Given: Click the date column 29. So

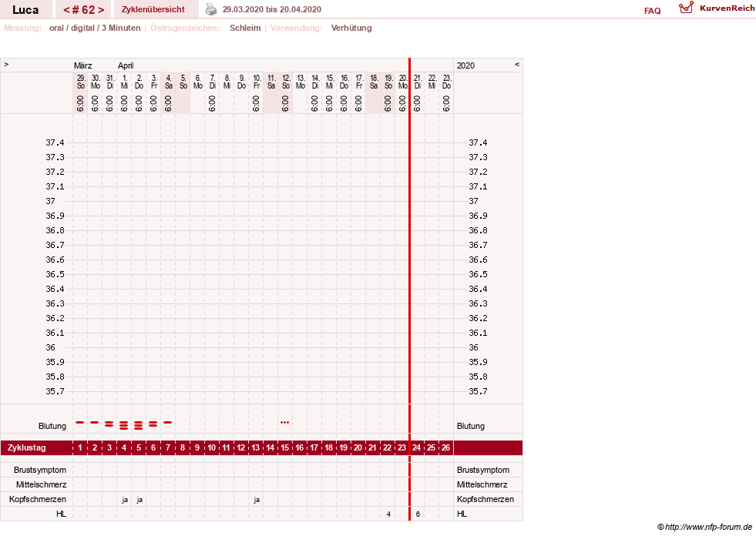Looking at the screenshot, I should pos(80,82).
